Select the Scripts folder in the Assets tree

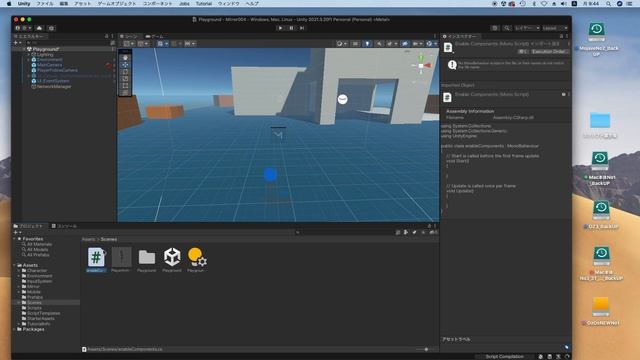[x=34, y=308]
